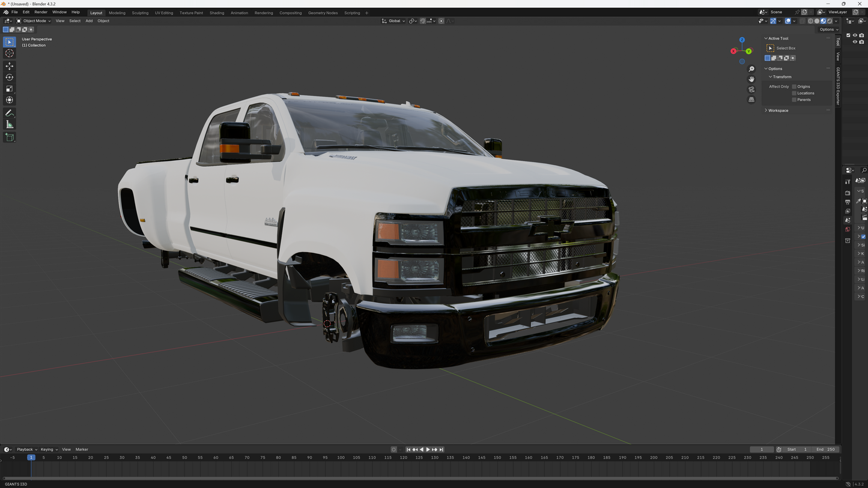Viewport: 868px width, 488px height.
Task: Toggle snapping magnet icon
Action: tap(423, 21)
